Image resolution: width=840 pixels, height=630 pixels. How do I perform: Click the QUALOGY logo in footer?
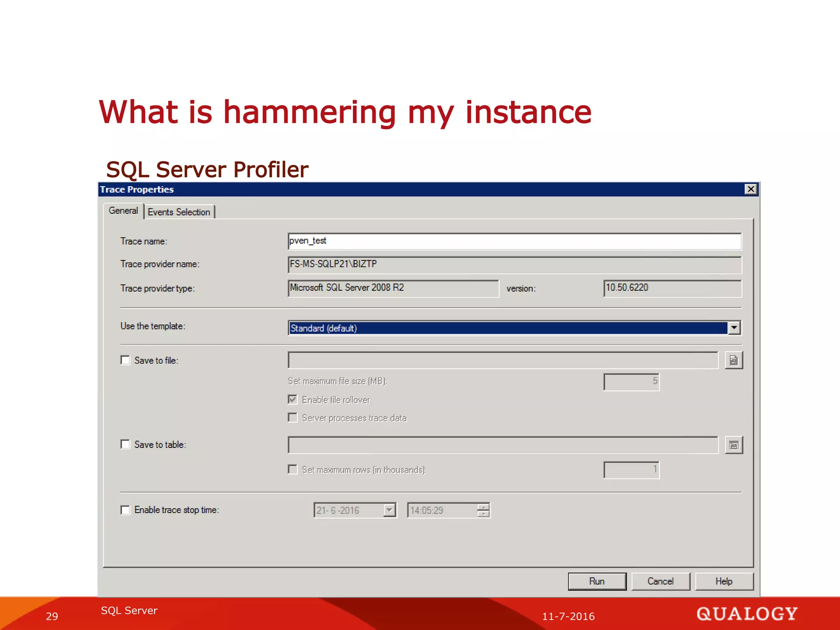point(747,614)
